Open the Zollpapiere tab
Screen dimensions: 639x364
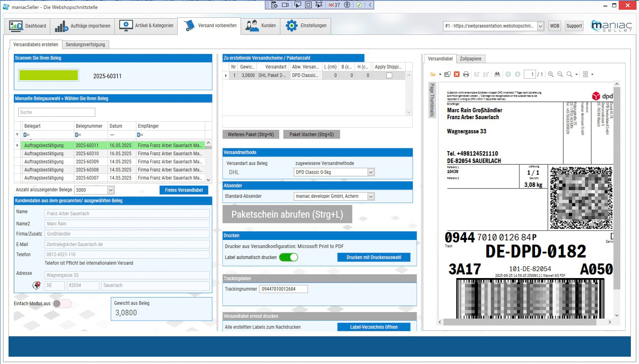[470, 59]
